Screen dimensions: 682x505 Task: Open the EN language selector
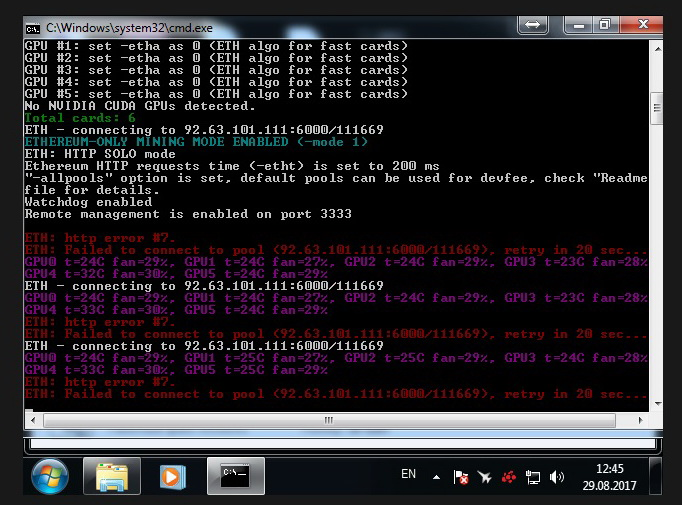tap(408, 475)
